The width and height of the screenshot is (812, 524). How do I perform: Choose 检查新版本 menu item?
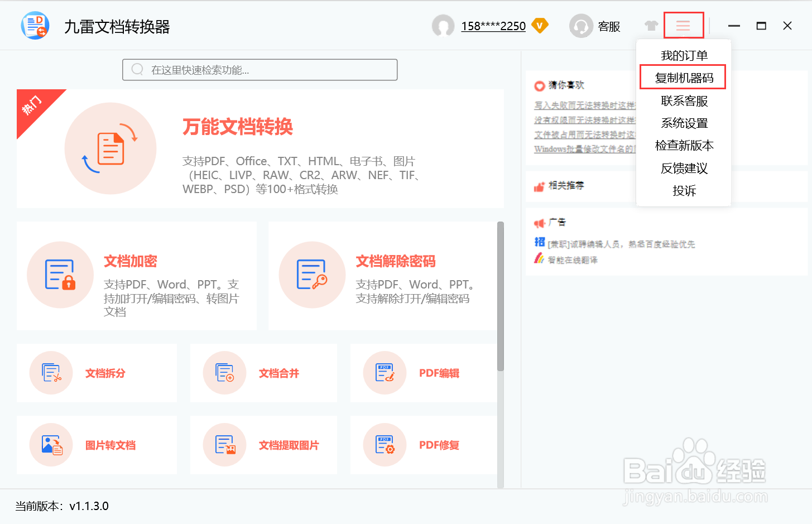(684, 145)
